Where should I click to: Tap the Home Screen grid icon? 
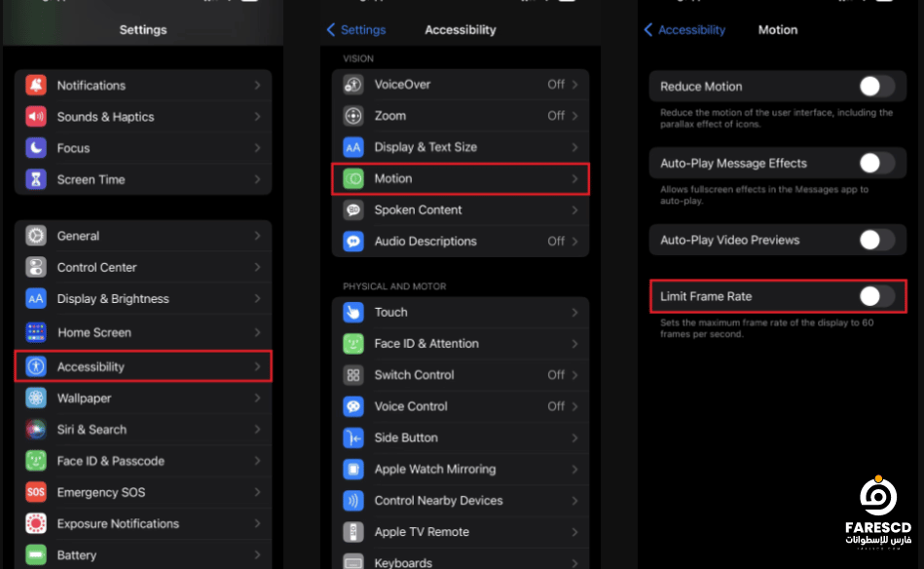[x=36, y=332]
